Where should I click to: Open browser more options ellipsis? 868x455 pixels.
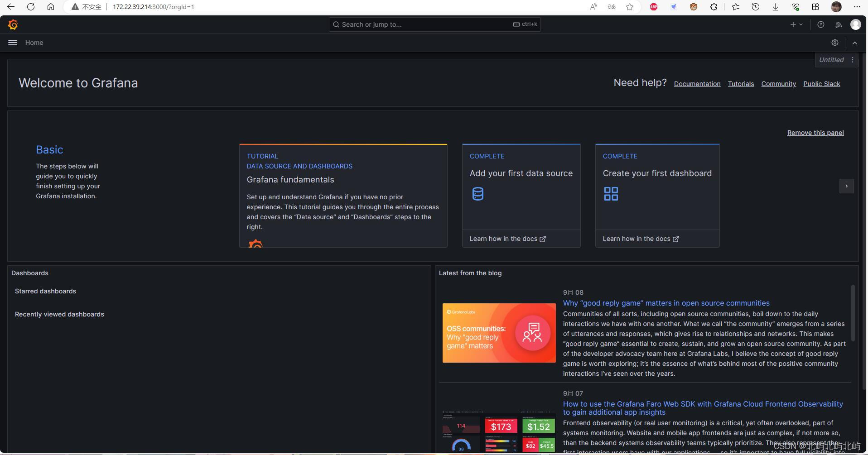[x=856, y=7]
